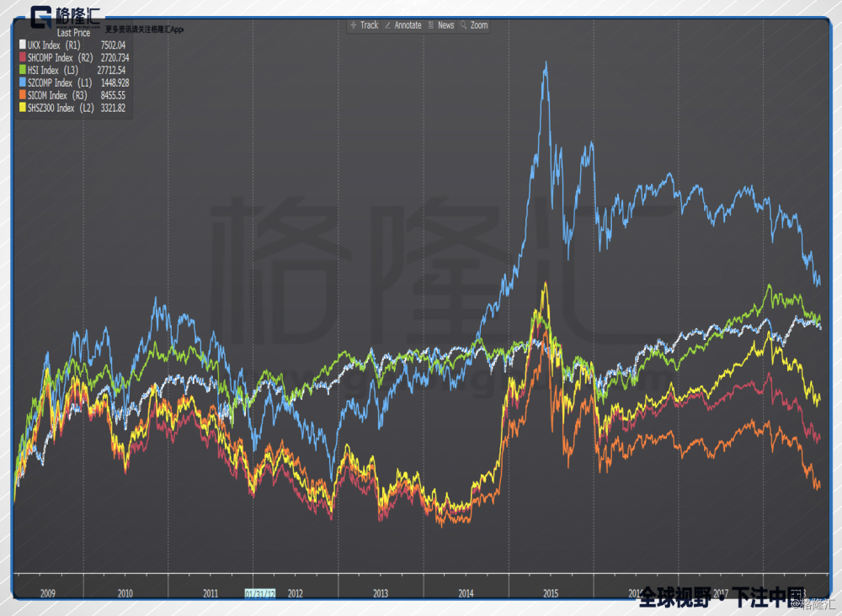Viewport: 842px width, 616px height.
Task: Click the Track crosshair icon
Action: pyautogui.click(x=354, y=25)
